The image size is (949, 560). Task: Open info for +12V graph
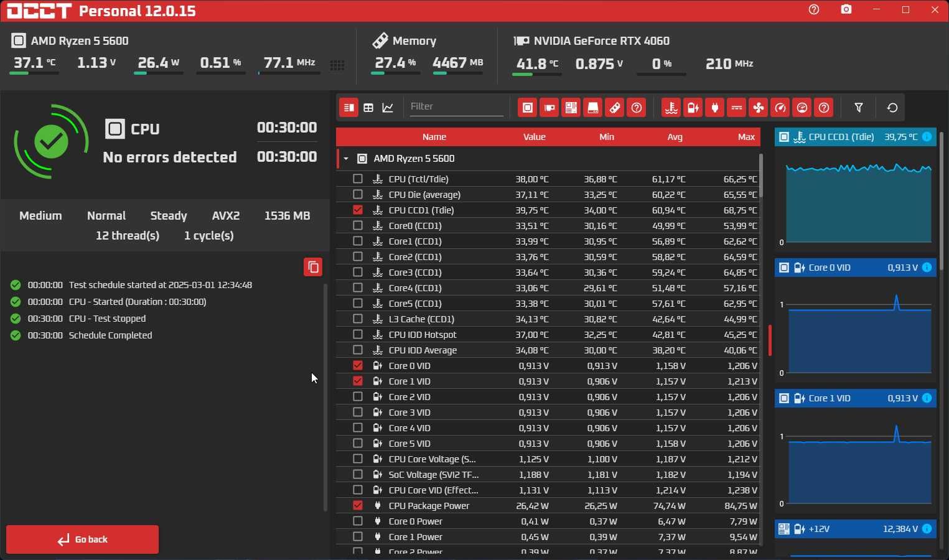click(927, 529)
